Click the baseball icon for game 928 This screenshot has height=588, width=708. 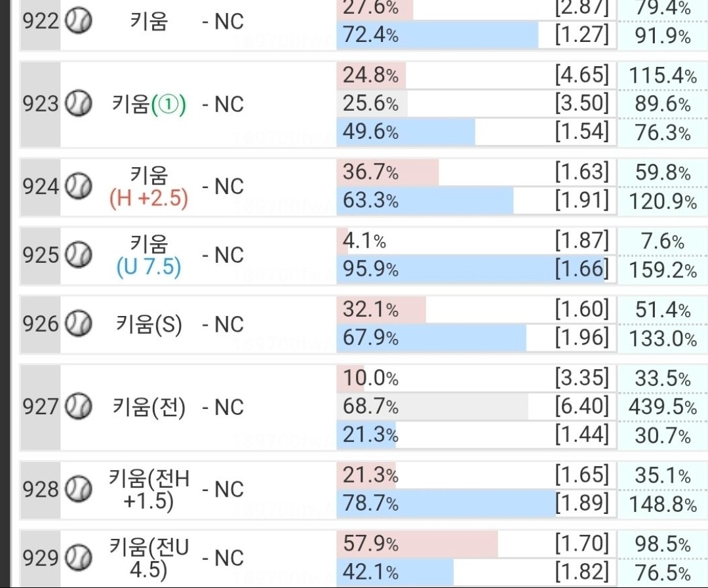tap(79, 488)
